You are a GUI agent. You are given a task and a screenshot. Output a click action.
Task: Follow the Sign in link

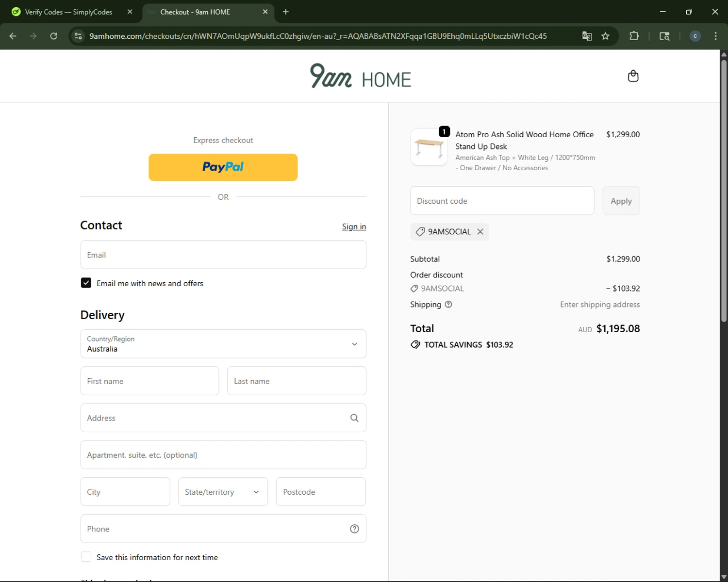tap(354, 226)
